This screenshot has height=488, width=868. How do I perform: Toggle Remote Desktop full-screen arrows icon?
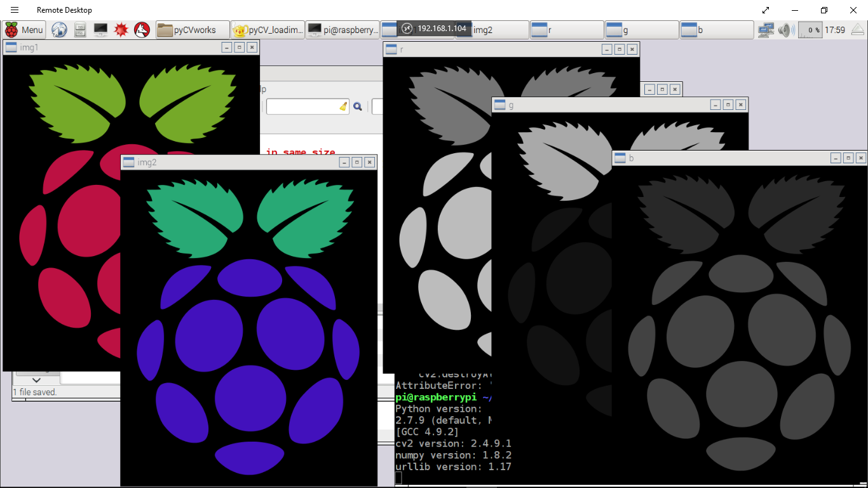tap(766, 10)
